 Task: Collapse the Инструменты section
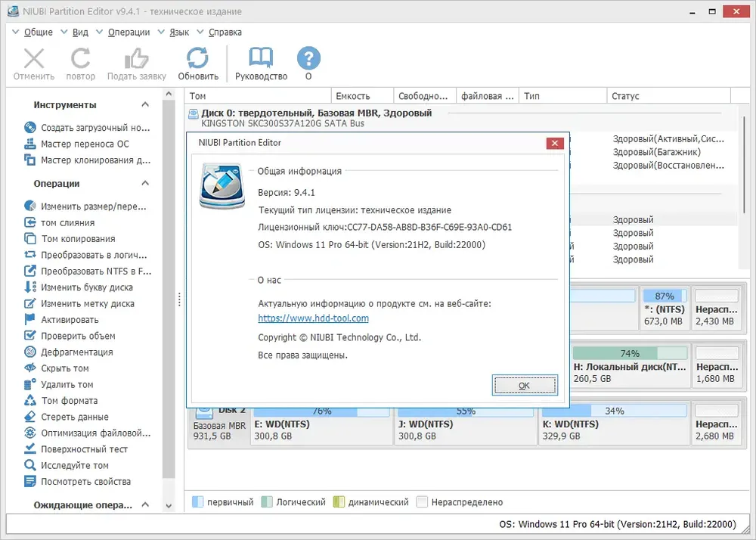[x=145, y=104]
